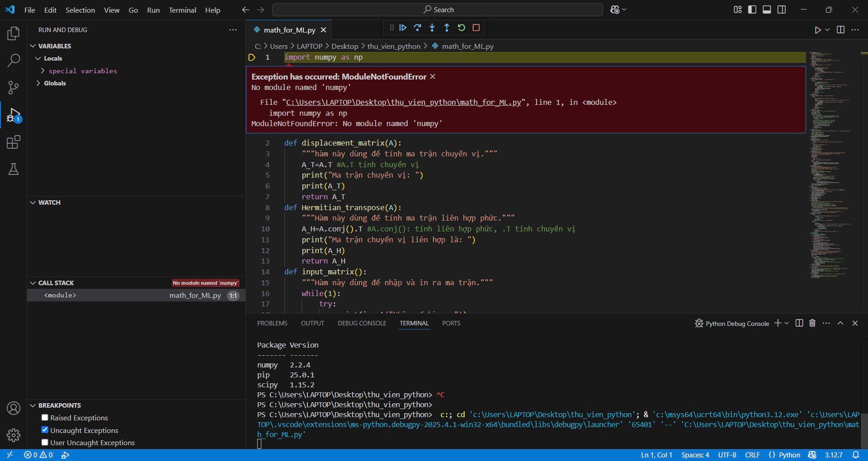The width and height of the screenshot is (868, 461).
Task: Open file path link in exception message
Action: point(404,103)
